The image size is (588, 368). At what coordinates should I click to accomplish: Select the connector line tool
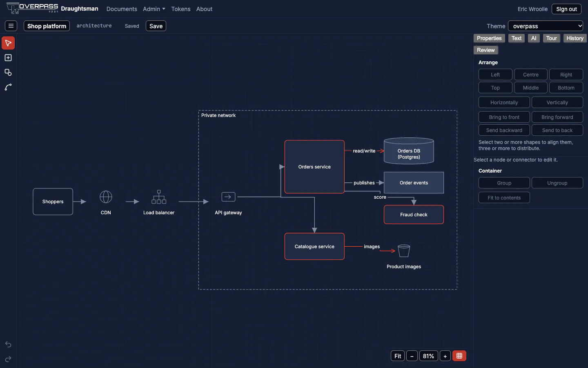click(8, 87)
